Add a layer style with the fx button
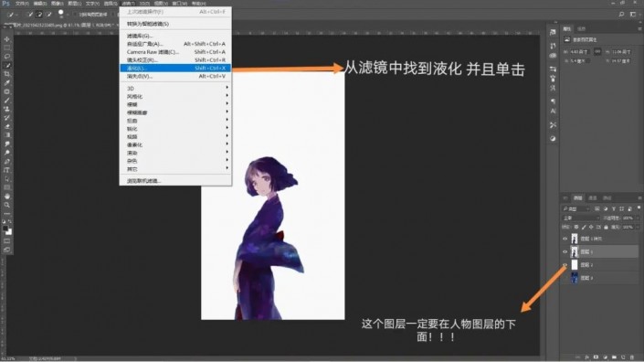Image resolution: width=644 pixels, height=362 pixels. pyautogui.click(x=587, y=357)
